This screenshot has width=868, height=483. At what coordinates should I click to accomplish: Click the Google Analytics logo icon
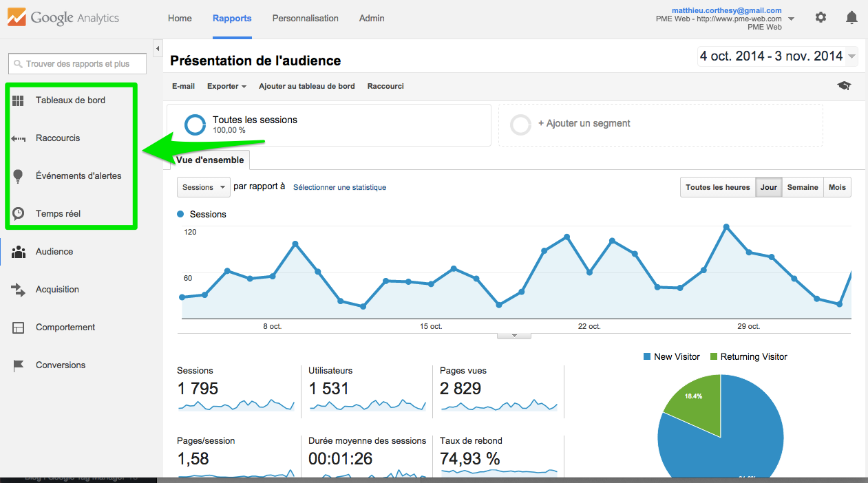[17, 17]
